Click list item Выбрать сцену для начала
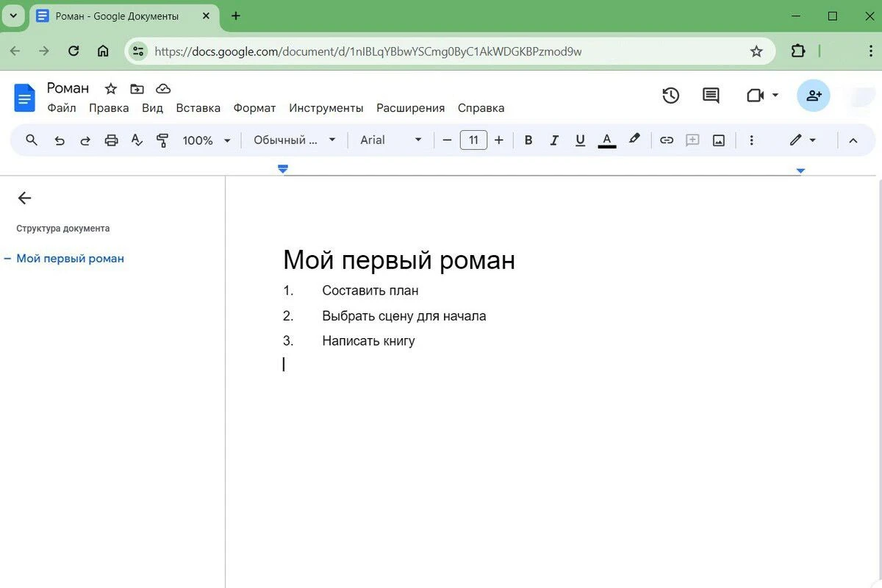The height and width of the screenshot is (588, 882). coord(404,316)
